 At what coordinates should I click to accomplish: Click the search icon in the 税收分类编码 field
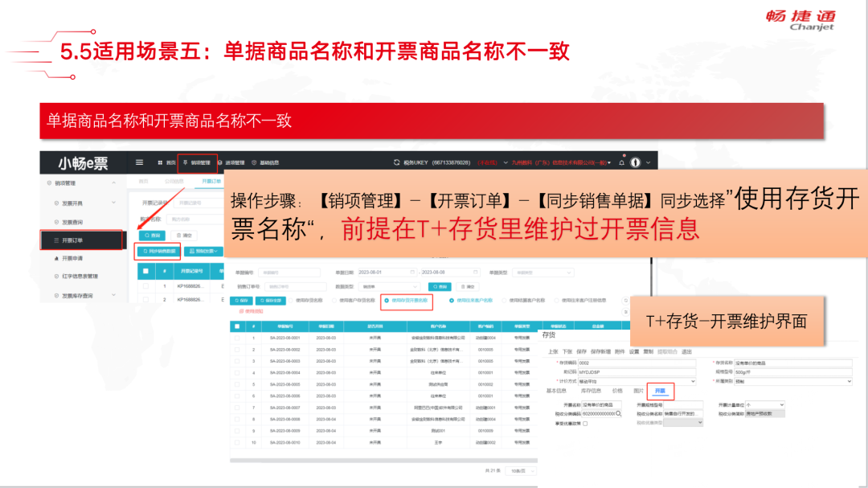[618, 414]
